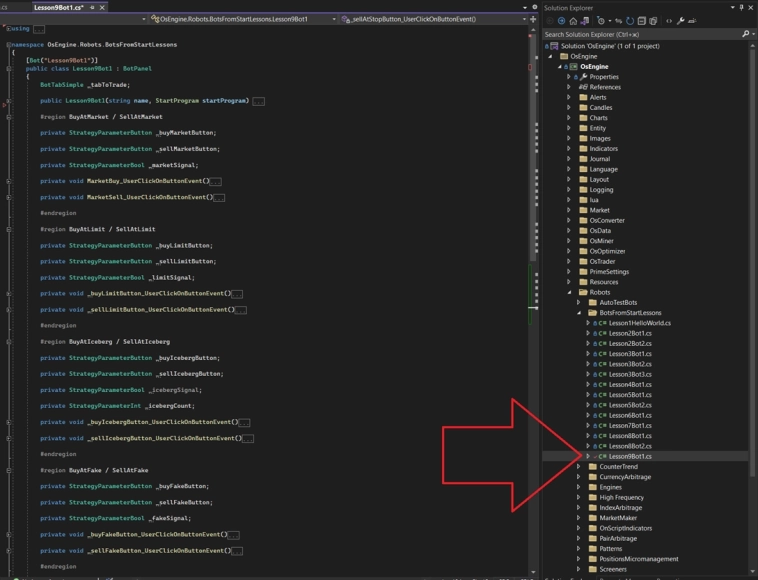The width and height of the screenshot is (758, 580).
Task: Click Collapse All icon in Solution Explorer
Action: click(642, 20)
